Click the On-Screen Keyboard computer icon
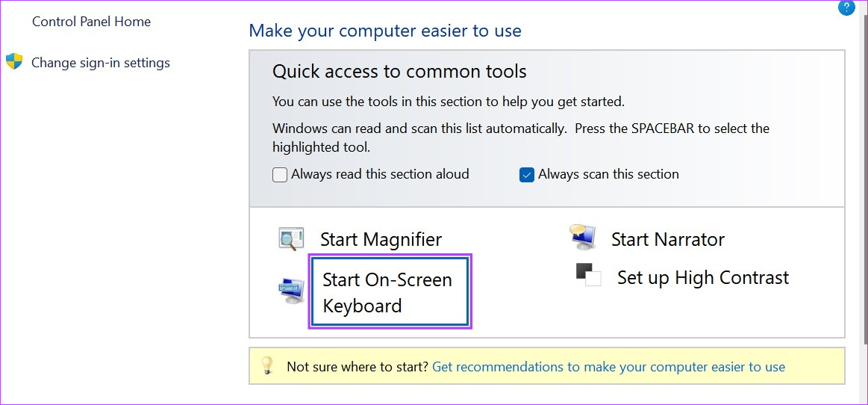Image resolution: width=868 pixels, height=405 pixels. click(291, 291)
